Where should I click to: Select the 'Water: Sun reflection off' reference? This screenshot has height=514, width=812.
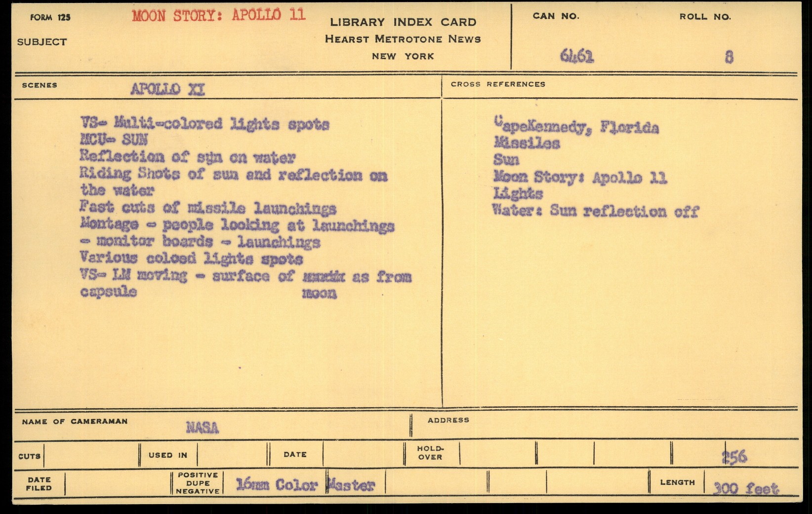pyautogui.click(x=595, y=211)
